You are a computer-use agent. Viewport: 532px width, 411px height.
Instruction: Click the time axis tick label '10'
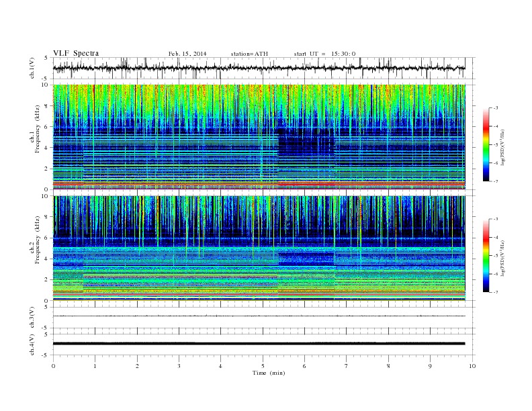pyautogui.click(x=472, y=366)
